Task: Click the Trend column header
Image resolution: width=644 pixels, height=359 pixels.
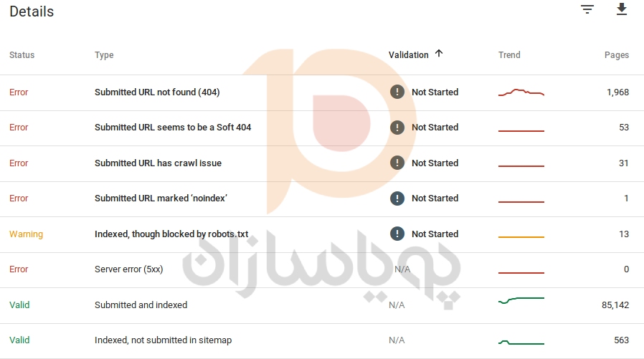Action: point(509,55)
